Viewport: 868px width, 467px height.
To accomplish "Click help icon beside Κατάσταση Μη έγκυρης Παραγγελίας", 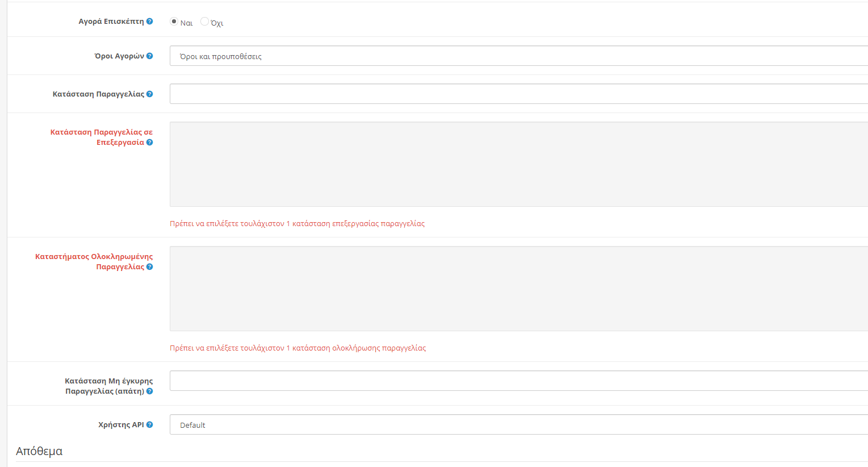I will 150,391.
